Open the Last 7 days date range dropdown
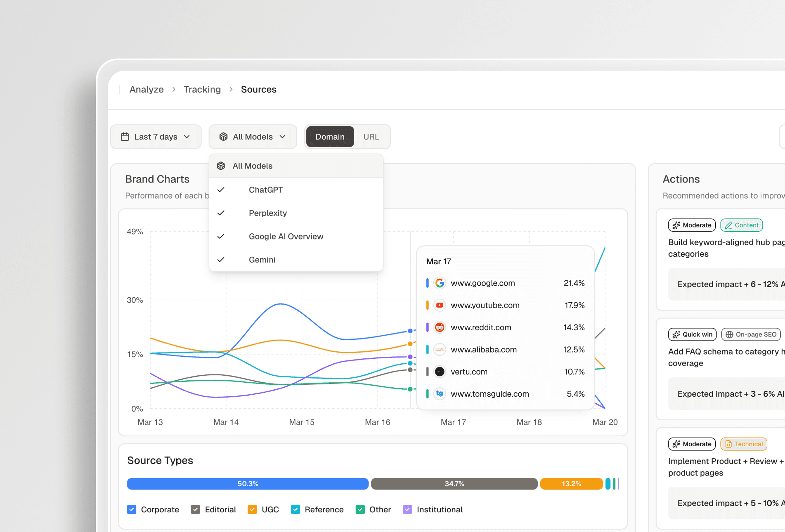The height and width of the screenshot is (532, 785). click(156, 137)
